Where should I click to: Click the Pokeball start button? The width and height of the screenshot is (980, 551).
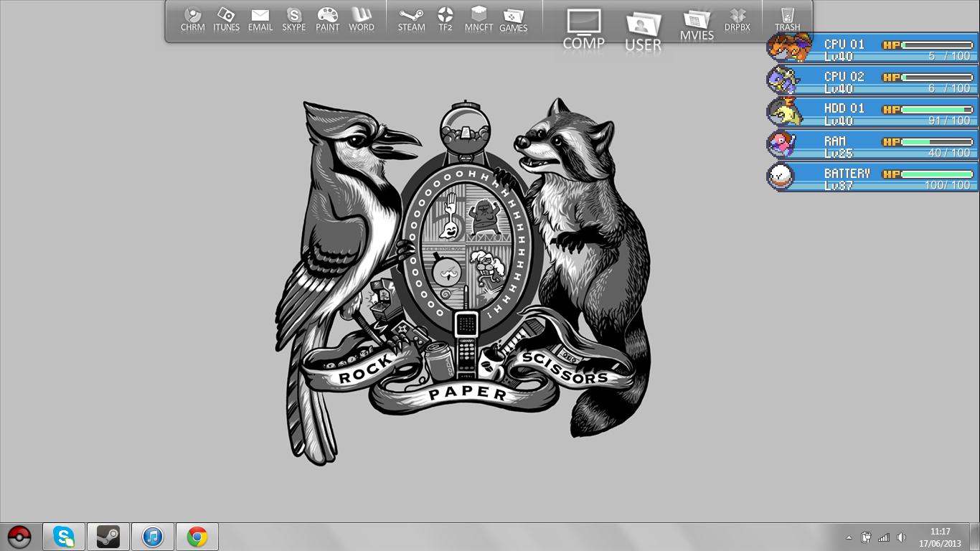click(19, 537)
